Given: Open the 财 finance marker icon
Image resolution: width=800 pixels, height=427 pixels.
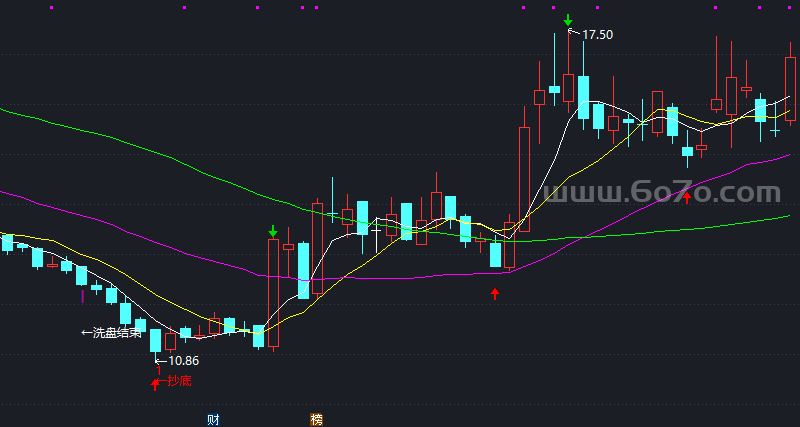Looking at the screenshot, I should point(214,420).
